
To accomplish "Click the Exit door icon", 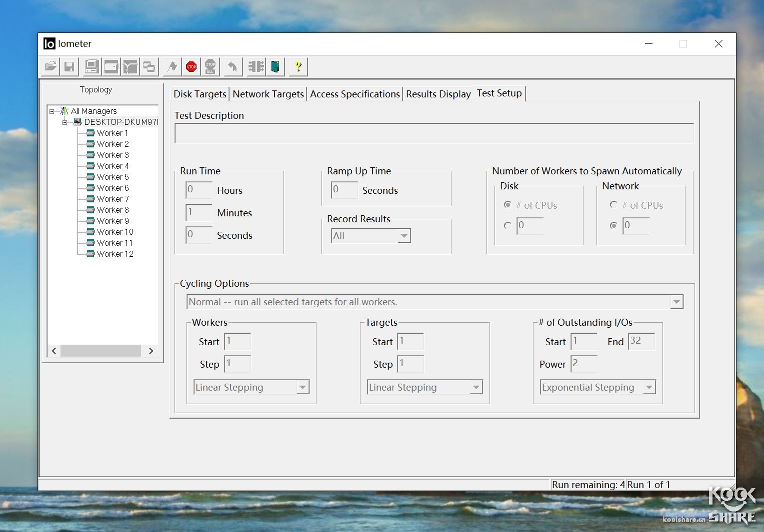I will [x=275, y=67].
